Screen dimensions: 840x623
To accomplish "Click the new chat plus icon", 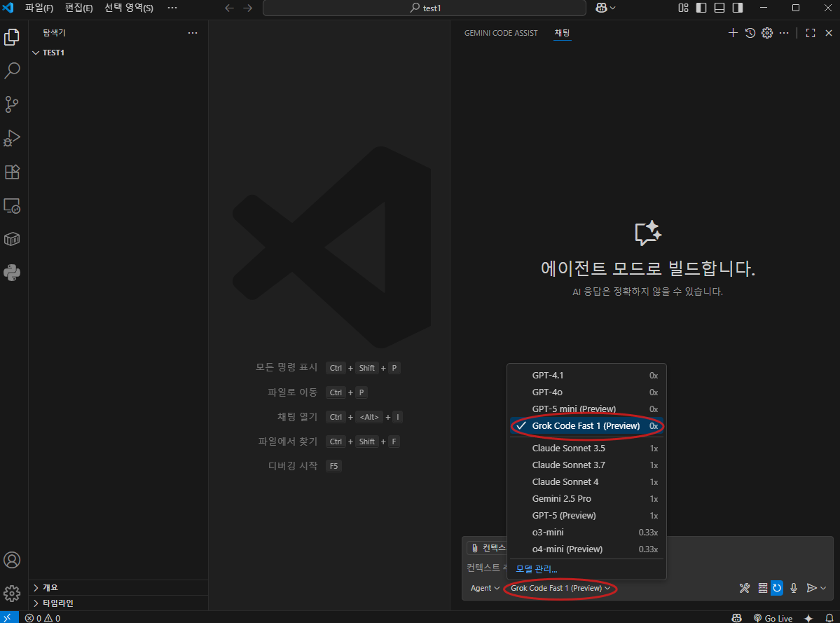I will 733,33.
